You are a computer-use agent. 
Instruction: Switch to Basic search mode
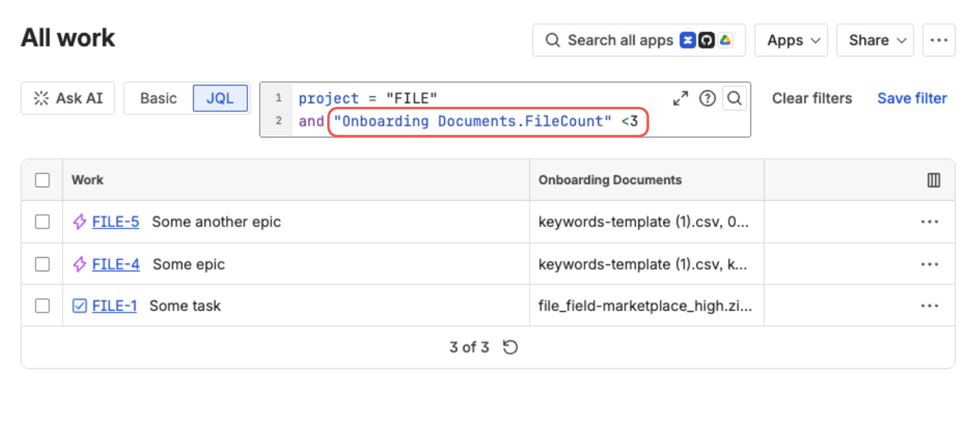click(x=158, y=98)
